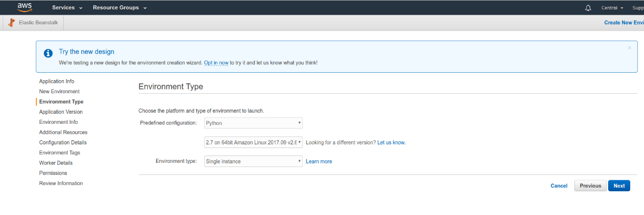Expand the Central region dropdown
This screenshot has height=215, width=644.
click(x=612, y=8)
